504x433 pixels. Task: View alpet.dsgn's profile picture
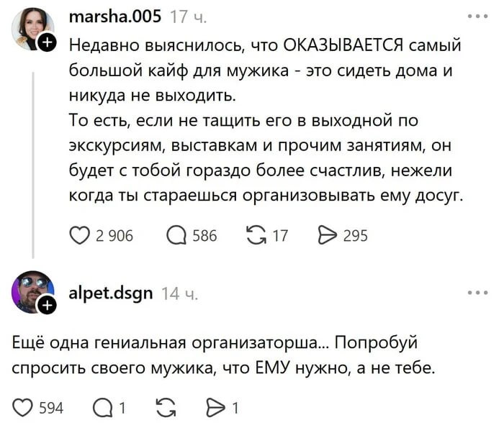pos(30,291)
